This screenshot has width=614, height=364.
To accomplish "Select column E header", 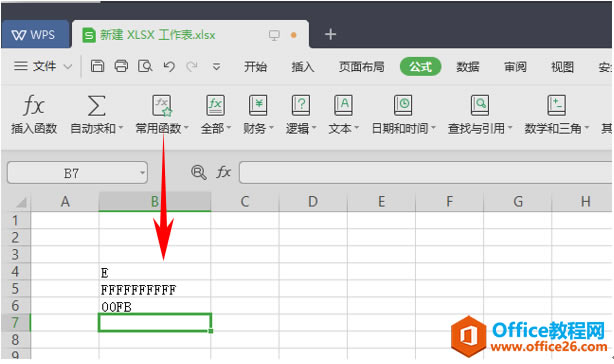I will pos(381,202).
